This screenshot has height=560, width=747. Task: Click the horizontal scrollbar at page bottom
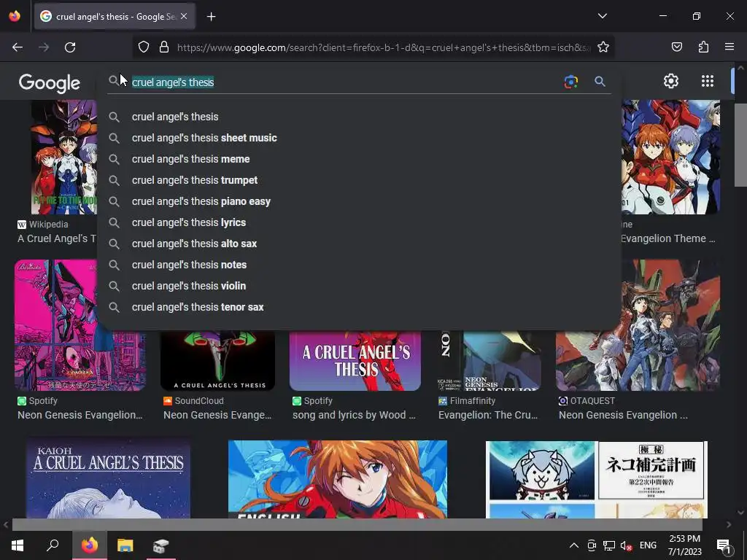coord(357,524)
